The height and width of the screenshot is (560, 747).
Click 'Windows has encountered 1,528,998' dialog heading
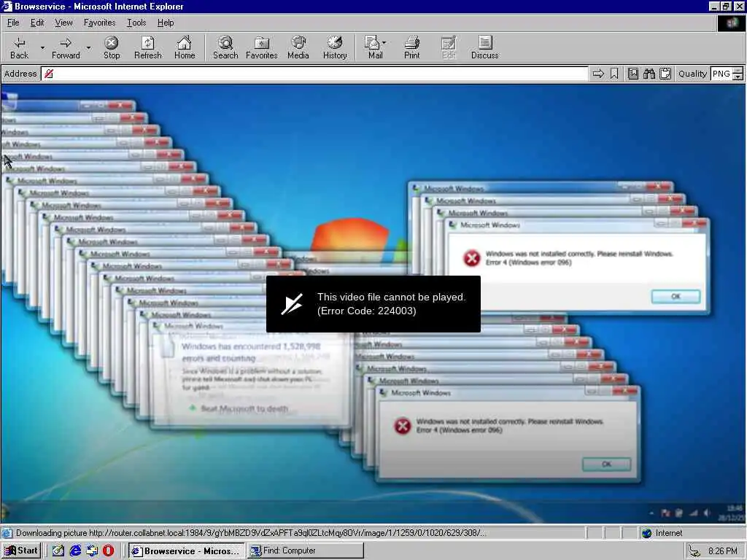pos(251,346)
